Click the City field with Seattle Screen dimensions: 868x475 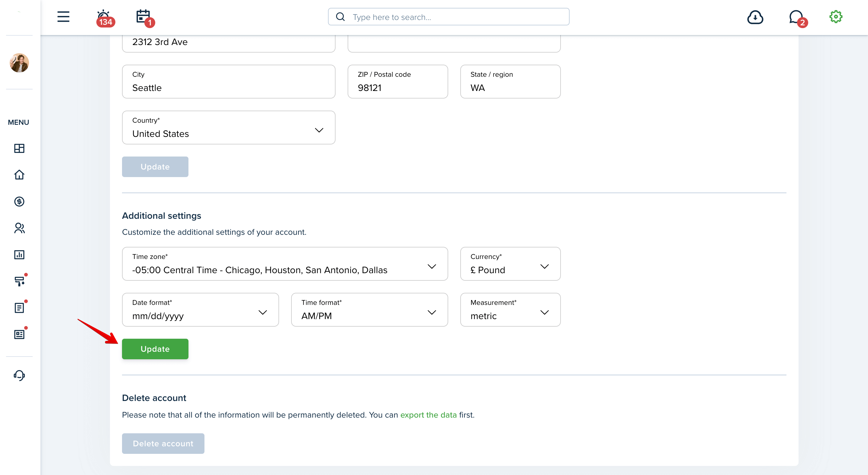228,82
